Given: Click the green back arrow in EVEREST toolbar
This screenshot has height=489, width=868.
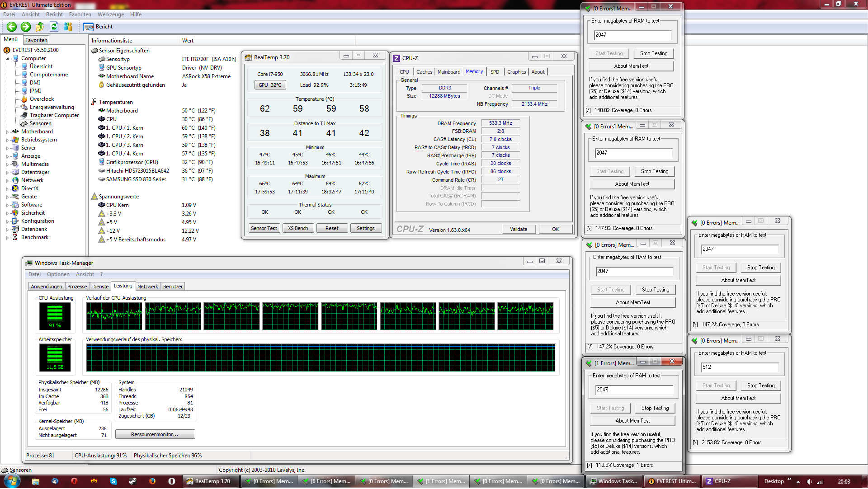Looking at the screenshot, I should click(12, 27).
